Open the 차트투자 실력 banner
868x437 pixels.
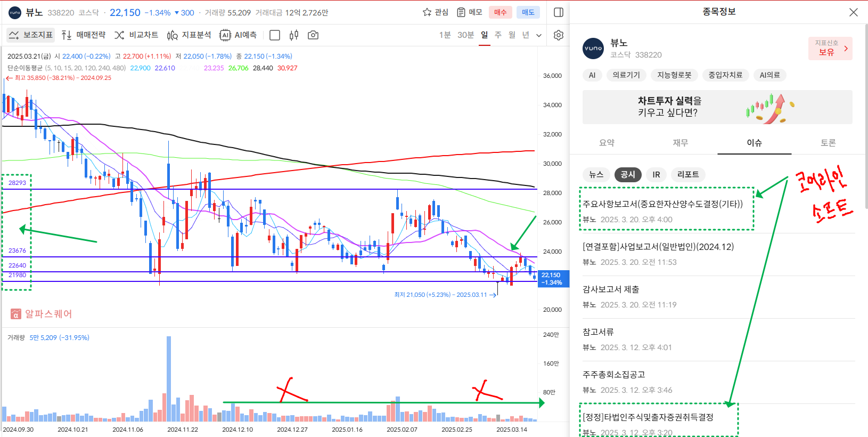tap(717, 107)
